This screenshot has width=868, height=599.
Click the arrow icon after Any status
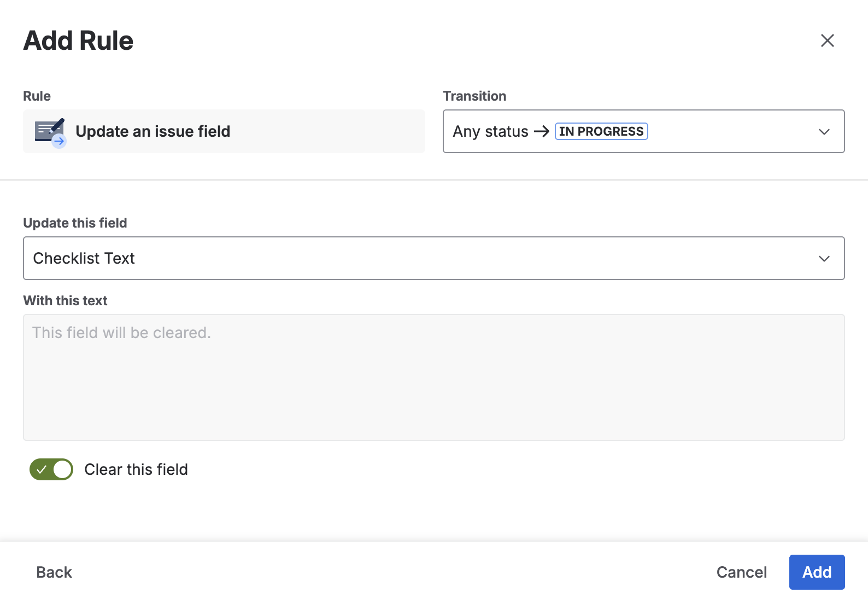(x=541, y=131)
